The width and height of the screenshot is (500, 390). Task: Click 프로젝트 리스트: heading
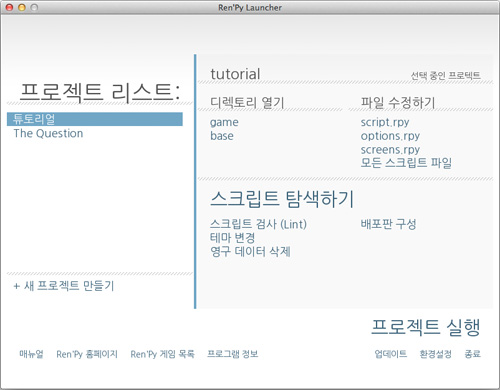[x=100, y=92]
